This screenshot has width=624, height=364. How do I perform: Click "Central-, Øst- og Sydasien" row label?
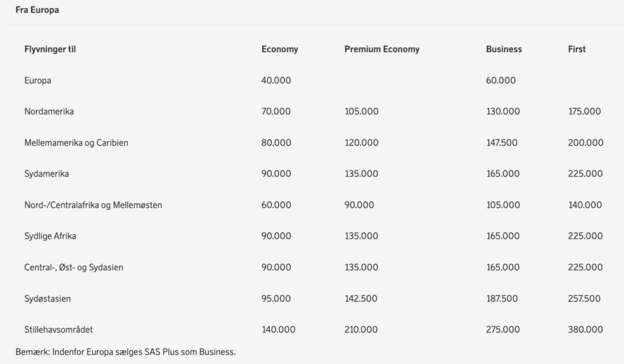(x=74, y=267)
